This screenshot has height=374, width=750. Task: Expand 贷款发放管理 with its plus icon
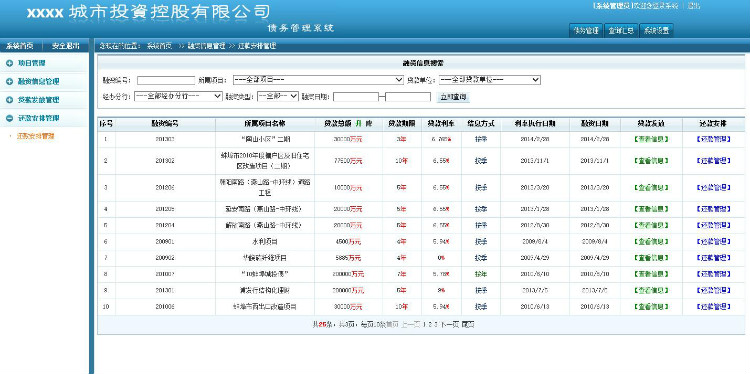tap(9, 100)
